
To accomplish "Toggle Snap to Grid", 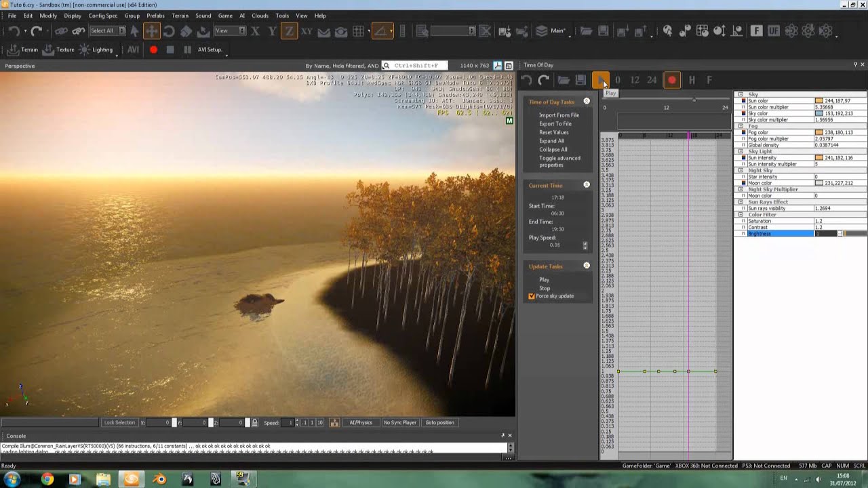I will (359, 31).
